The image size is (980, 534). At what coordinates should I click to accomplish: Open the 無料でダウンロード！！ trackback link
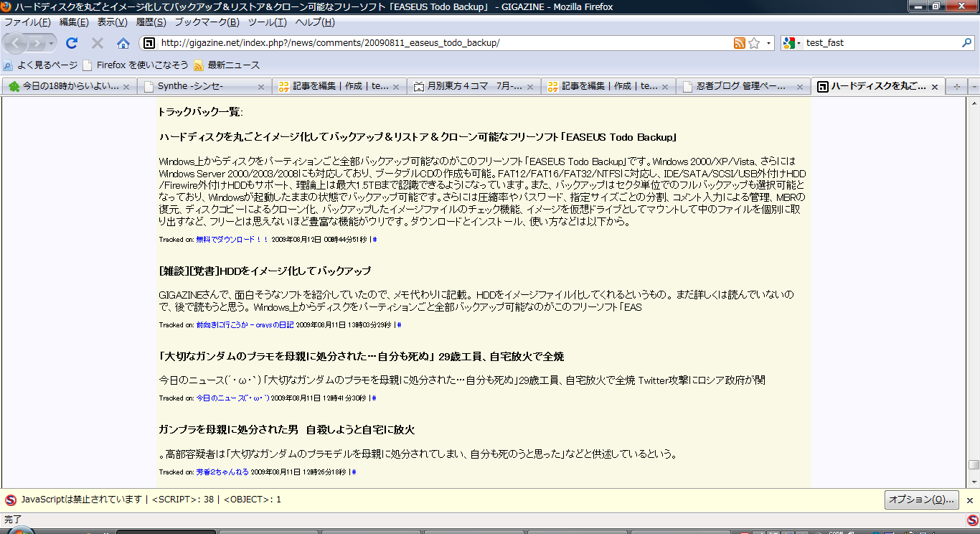[x=232, y=240]
